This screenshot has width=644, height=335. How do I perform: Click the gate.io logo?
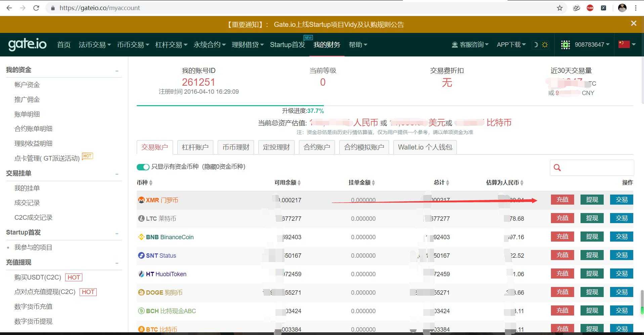click(28, 44)
